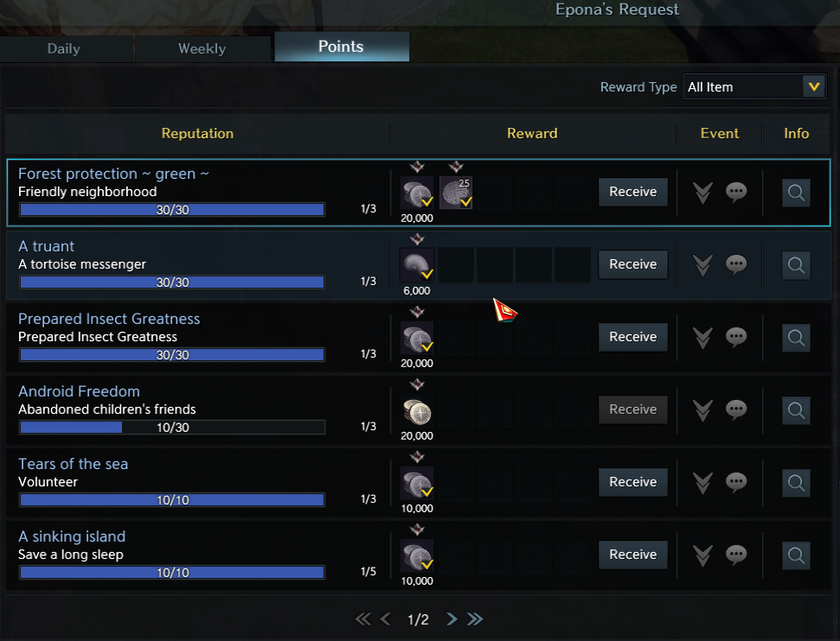Switch to the Weekly tab
840x641 pixels.
pos(202,48)
